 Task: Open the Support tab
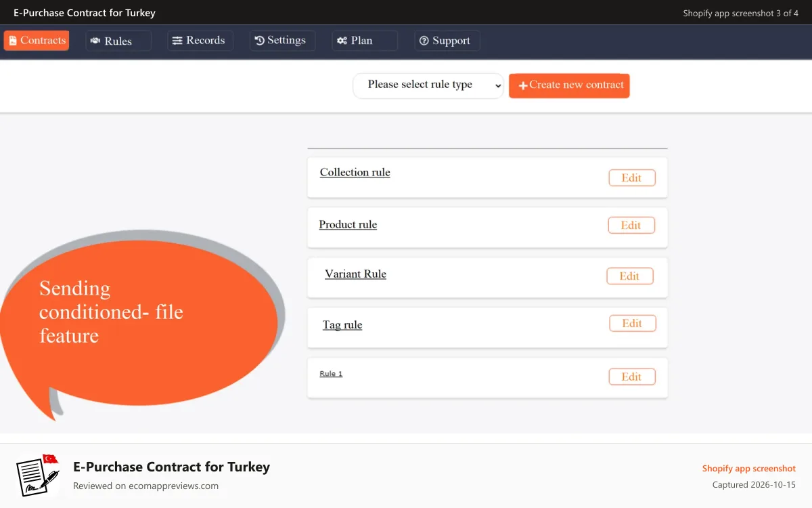tap(447, 41)
